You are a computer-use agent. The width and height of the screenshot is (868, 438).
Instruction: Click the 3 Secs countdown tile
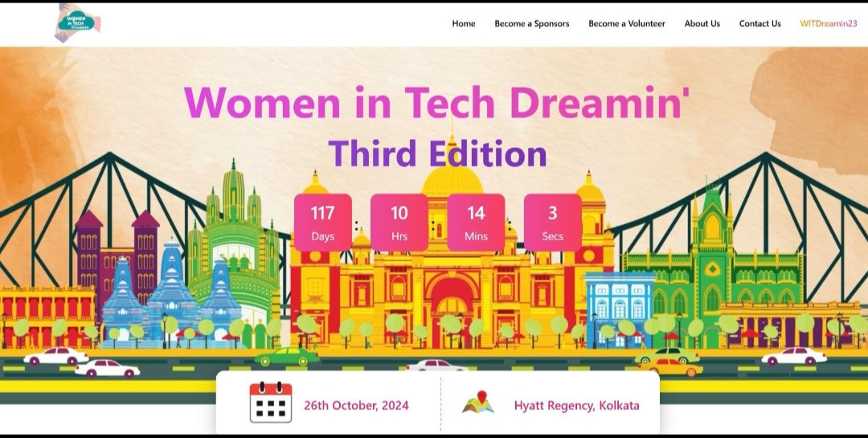coord(552,223)
